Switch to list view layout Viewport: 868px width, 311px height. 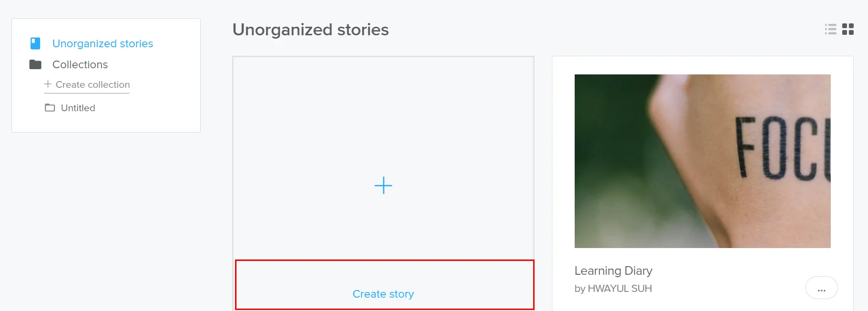(830, 29)
